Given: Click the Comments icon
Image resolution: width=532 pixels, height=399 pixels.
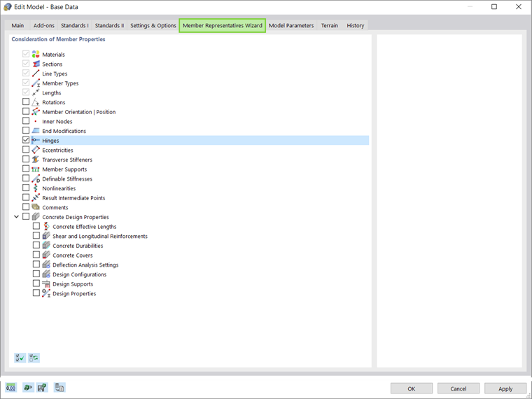Looking at the screenshot, I should pyautogui.click(x=36, y=207).
